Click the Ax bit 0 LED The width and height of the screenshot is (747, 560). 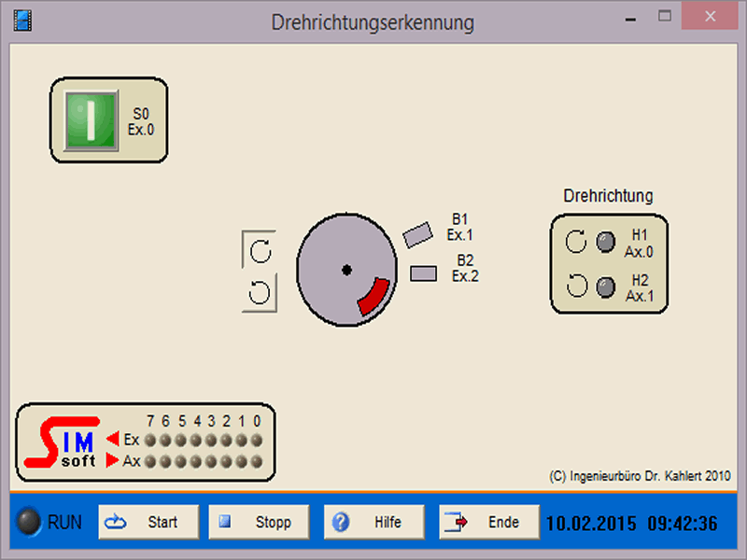(257, 460)
